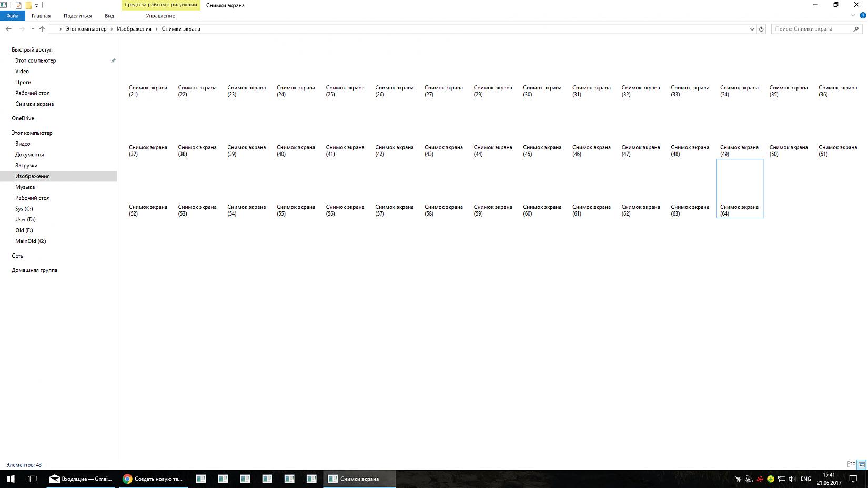Switch to the Gmail Входящие taskbar window
The image size is (868, 488).
point(80,479)
